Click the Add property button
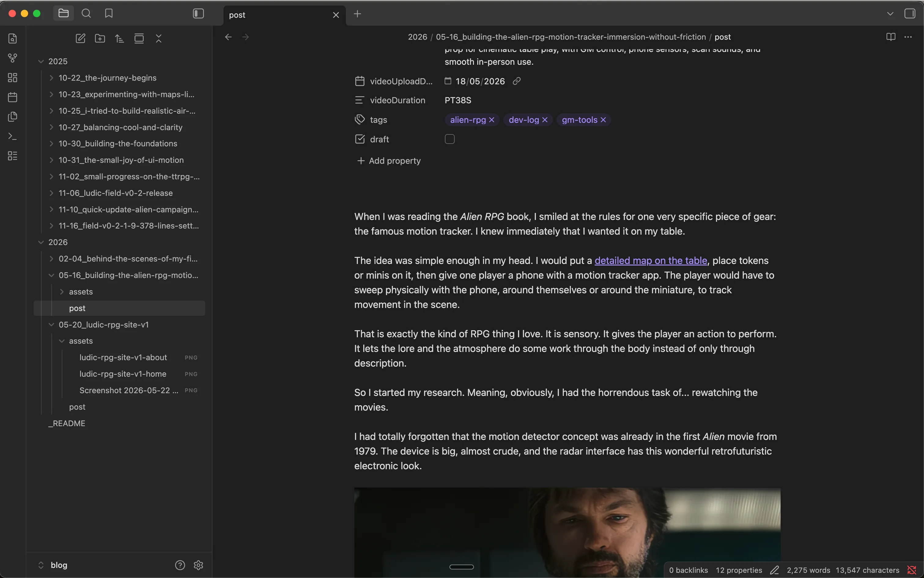Image resolution: width=924 pixels, height=578 pixels. point(389,161)
